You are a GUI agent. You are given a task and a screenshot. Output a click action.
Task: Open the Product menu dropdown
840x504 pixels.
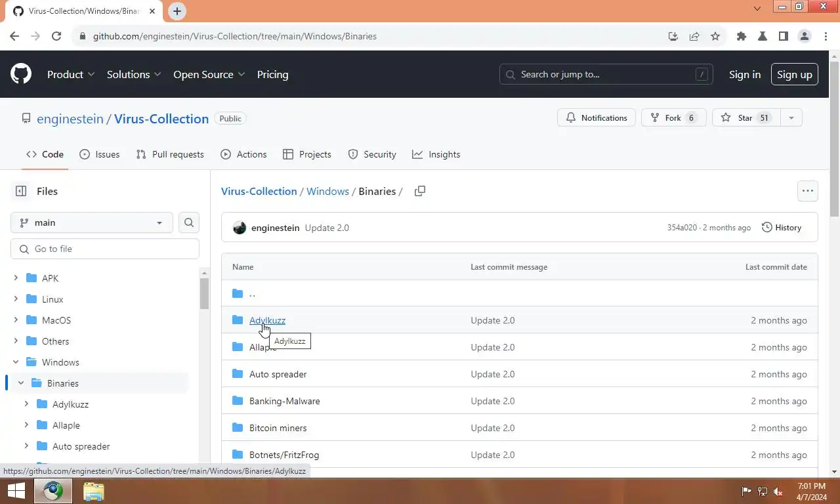tap(71, 74)
